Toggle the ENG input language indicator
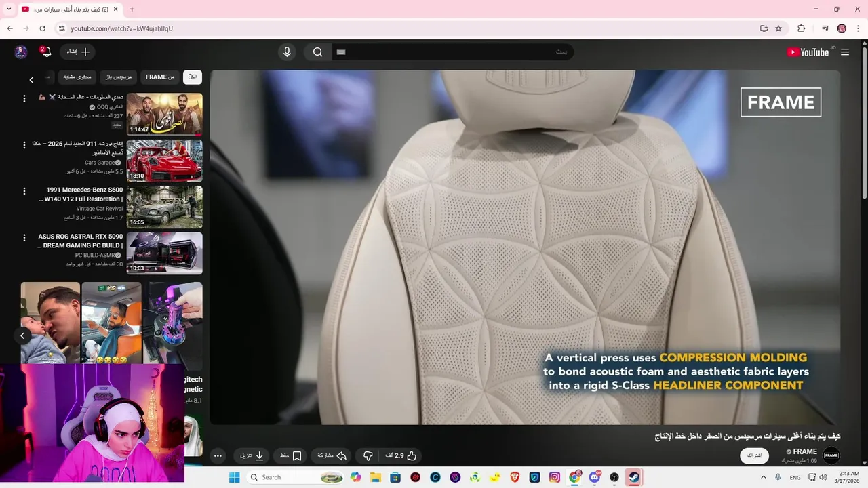Screen dimensions: 868x488 795,477
